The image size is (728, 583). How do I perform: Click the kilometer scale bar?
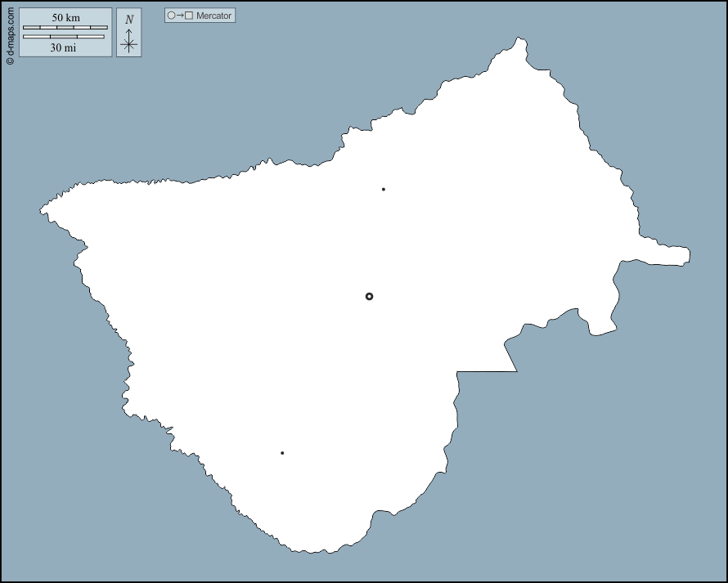point(65,28)
